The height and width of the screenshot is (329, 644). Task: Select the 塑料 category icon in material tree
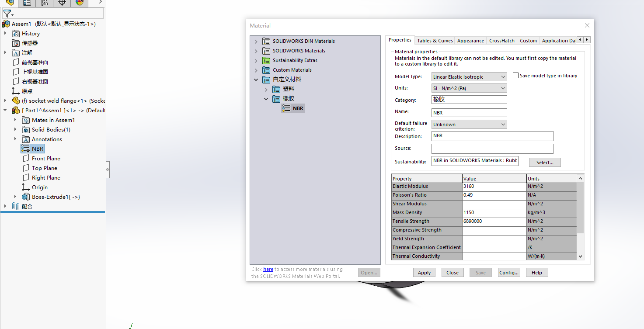[x=276, y=89]
